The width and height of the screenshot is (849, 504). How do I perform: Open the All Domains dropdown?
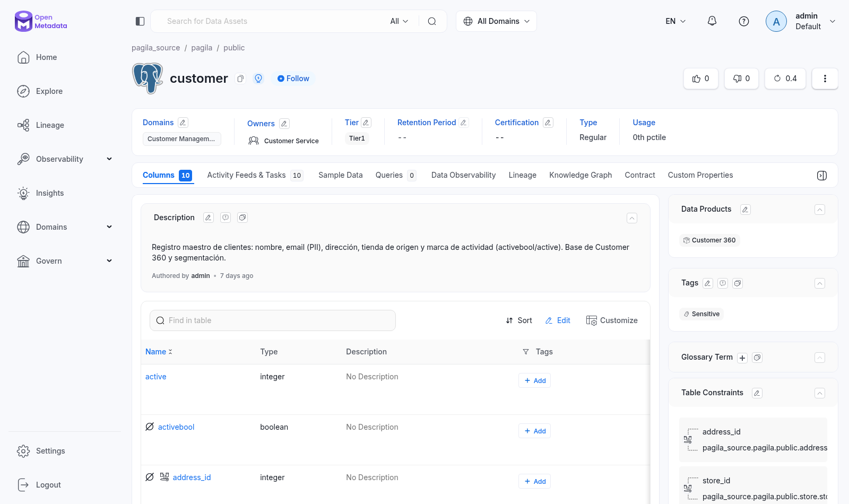point(496,21)
